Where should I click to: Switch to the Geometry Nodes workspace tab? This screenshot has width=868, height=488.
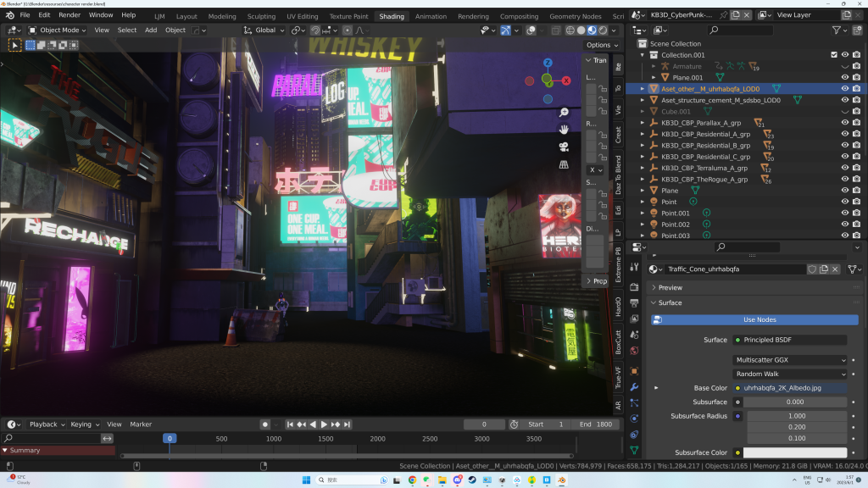576,16
